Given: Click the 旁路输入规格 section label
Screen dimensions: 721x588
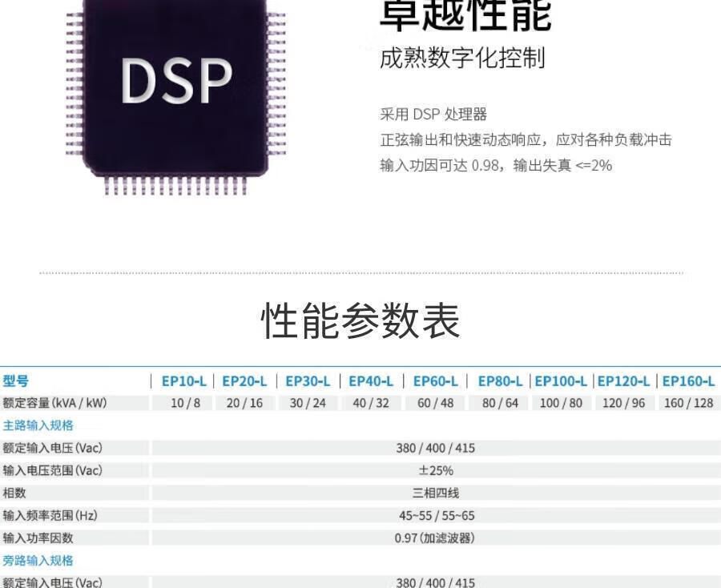Looking at the screenshot, I should 38,560.
